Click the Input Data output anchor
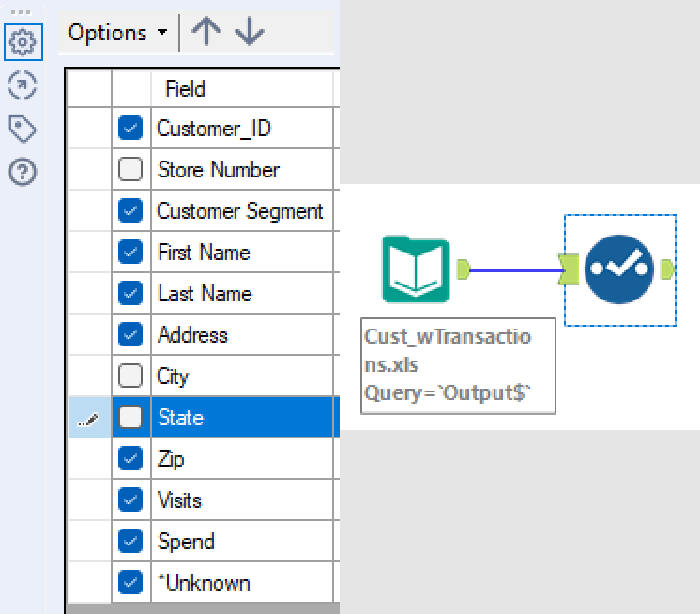Image resolution: width=700 pixels, height=614 pixels. (x=463, y=270)
